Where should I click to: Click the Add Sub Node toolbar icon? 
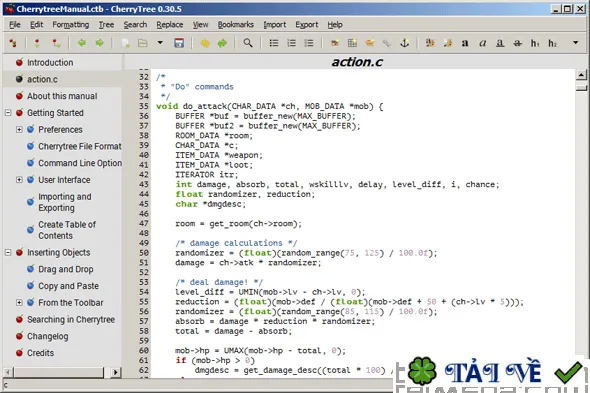pyautogui.click(x=56, y=43)
